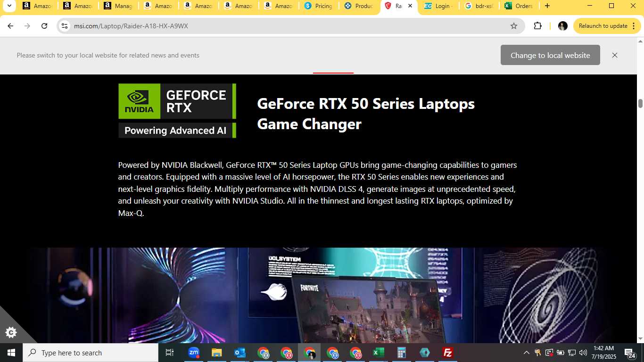Open cookie settings gear icon
The width and height of the screenshot is (644, 362).
(x=11, y=332)
